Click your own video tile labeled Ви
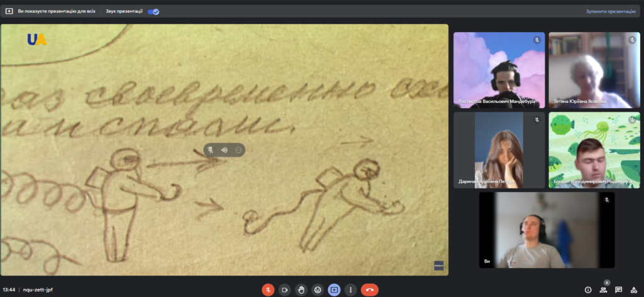This screenshot has height=297, width=644. pyautogui.click(x=547, y=230)
